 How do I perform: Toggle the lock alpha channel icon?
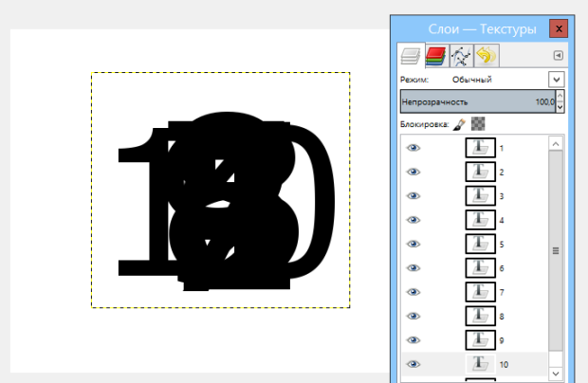477,122
